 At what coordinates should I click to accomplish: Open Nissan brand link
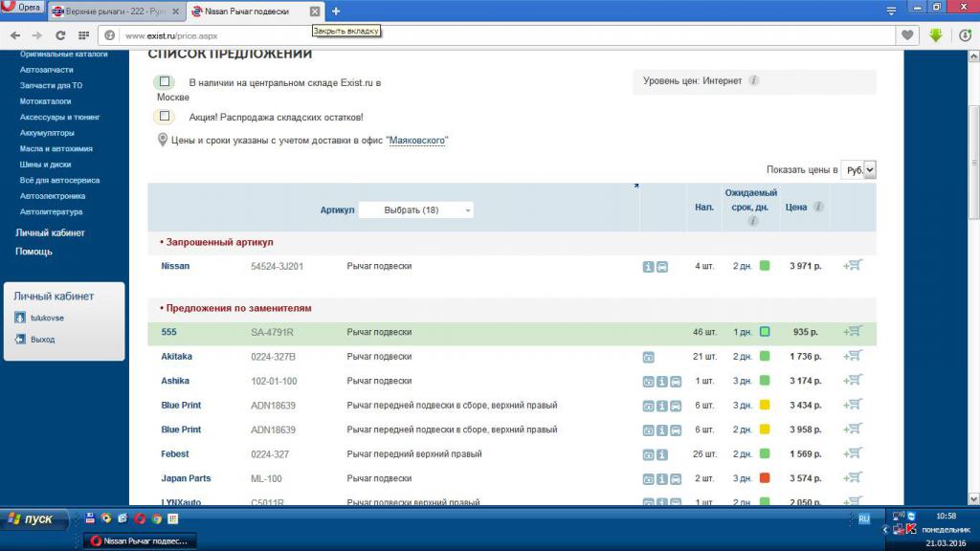[x=175, y=266]
